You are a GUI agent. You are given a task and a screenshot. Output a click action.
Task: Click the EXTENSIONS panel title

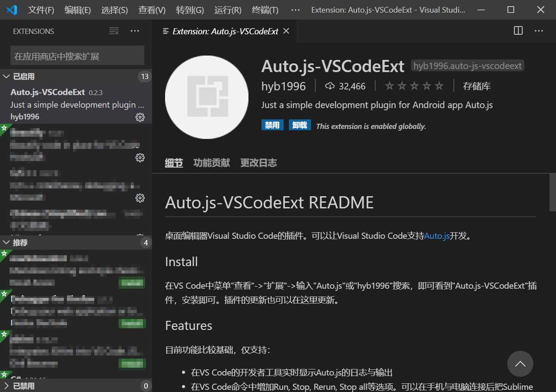33,31
